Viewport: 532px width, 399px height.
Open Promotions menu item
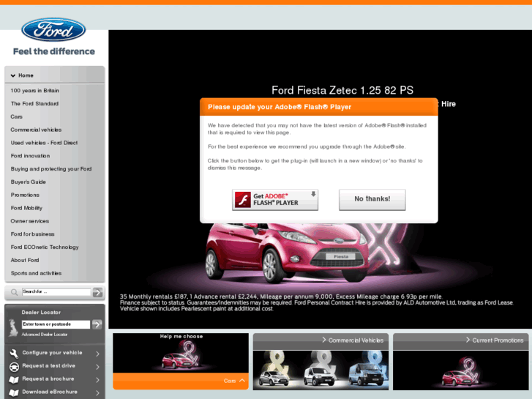[x=25, y=195]
